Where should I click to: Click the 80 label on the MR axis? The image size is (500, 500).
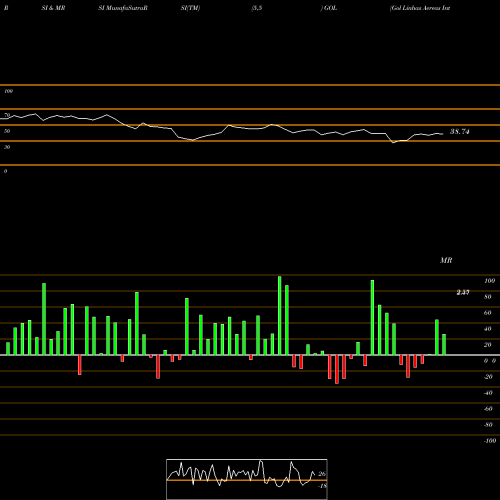point(488,297)
